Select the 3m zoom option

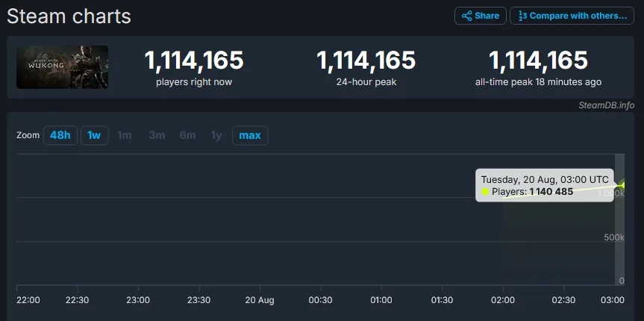(157, 135)
